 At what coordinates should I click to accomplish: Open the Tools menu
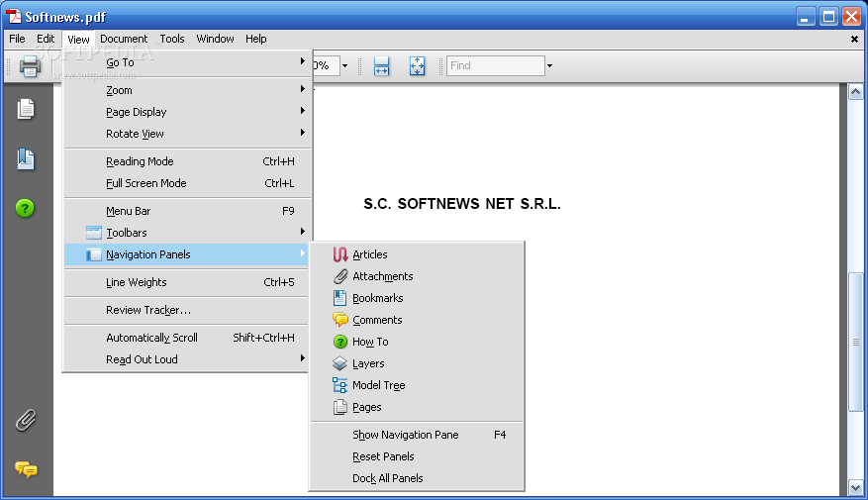tap(172, 39)
